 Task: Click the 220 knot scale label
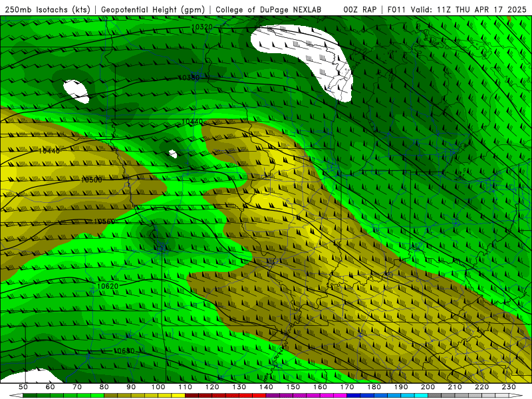pos(482,387)
